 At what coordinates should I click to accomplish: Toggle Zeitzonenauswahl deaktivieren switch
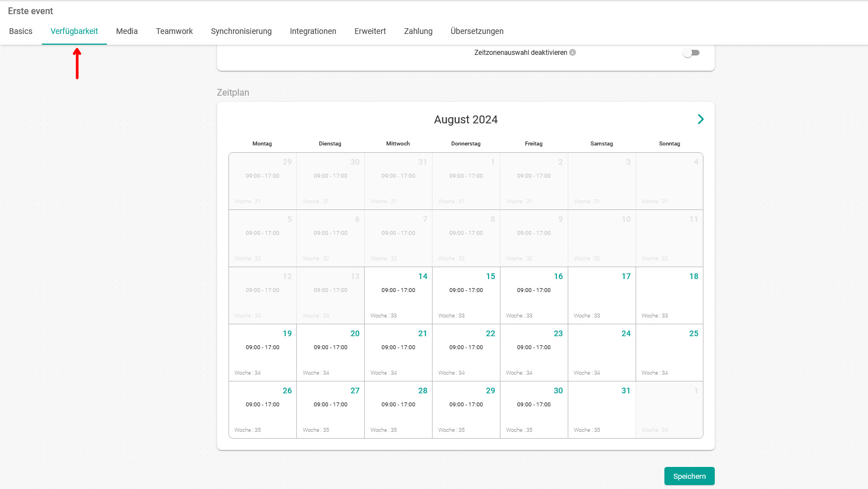pos(691,53)
